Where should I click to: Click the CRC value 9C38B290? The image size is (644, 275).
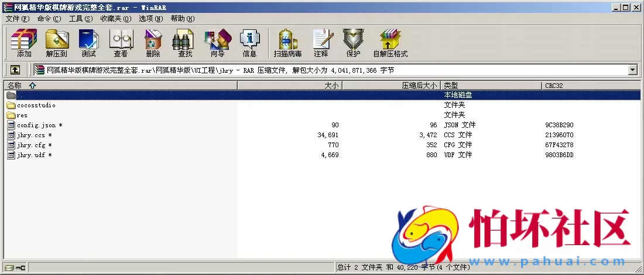click(x=559, y=125)
